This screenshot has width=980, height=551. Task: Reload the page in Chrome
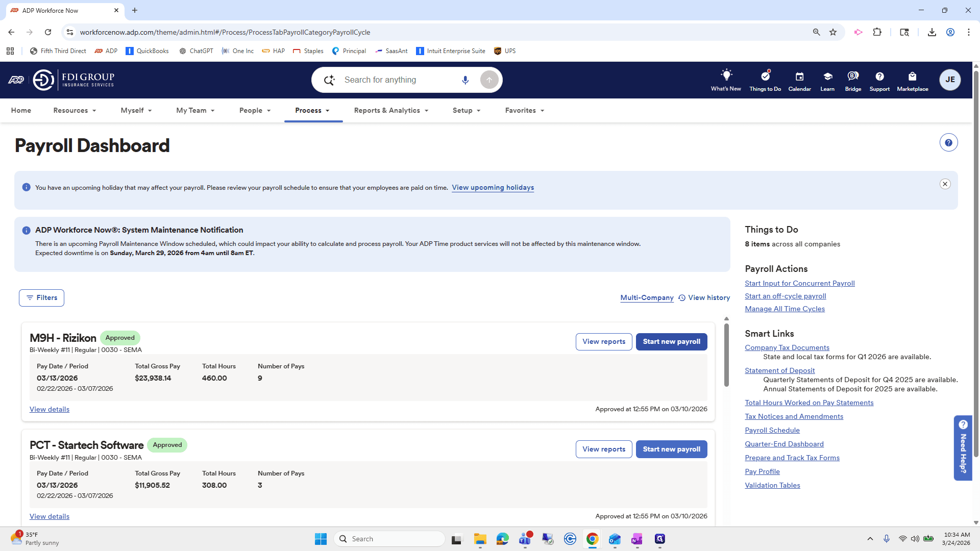click(x=48, y=32)
